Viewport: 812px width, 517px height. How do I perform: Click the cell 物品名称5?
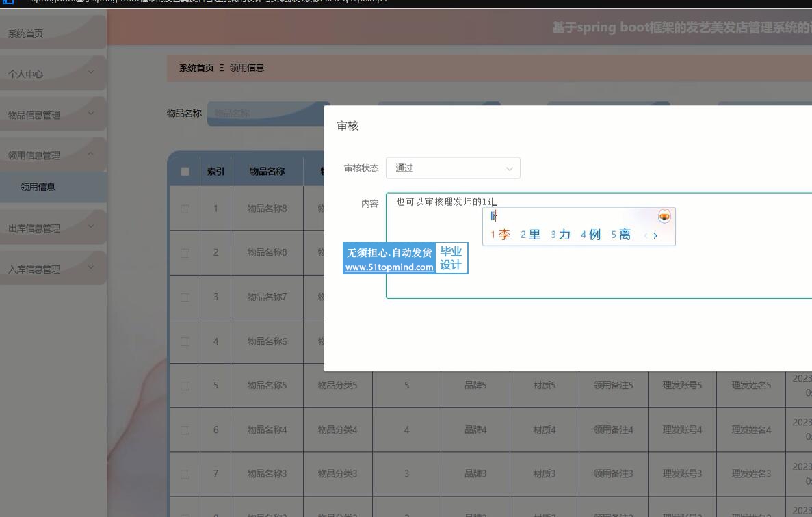267,386
